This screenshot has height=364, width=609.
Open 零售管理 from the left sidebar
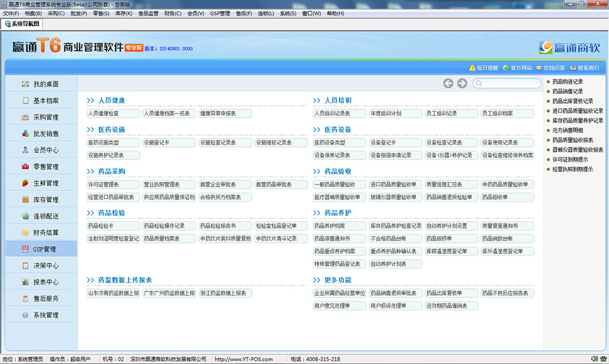point(26,167)
